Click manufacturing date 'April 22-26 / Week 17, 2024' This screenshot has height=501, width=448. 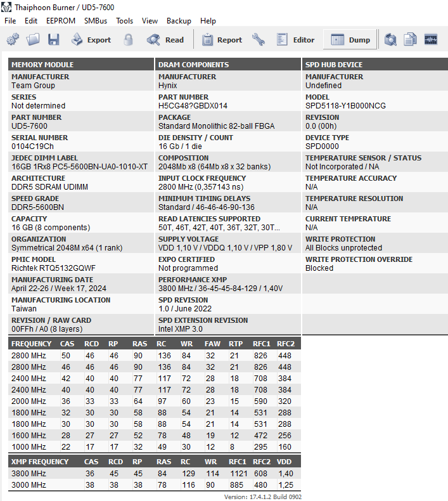tap(59, 289)
